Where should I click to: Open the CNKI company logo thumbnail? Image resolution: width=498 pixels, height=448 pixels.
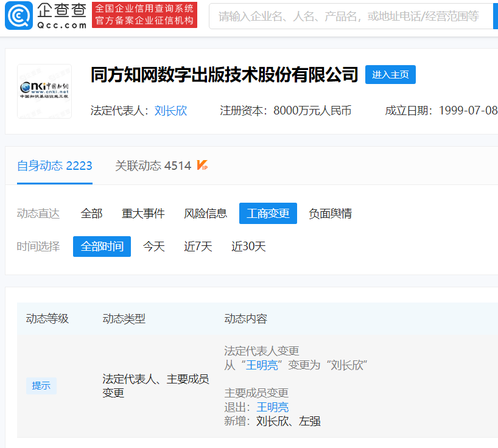[44, 91]
